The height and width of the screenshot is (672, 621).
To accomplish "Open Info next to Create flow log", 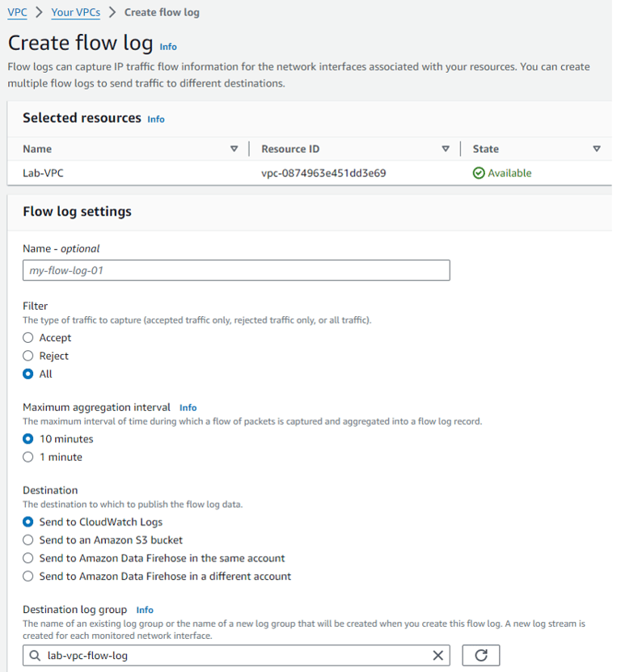I will click(x=168, y=47).
